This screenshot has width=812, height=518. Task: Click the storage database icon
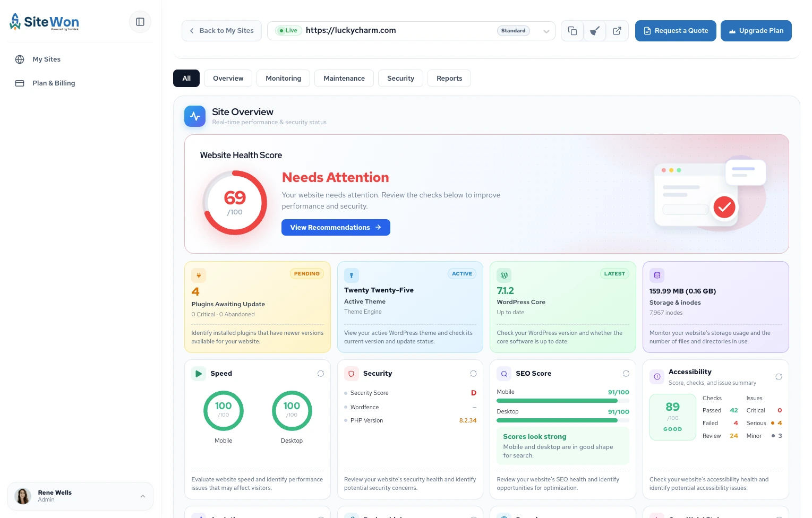pyautogui.click(x=657, y=275)
